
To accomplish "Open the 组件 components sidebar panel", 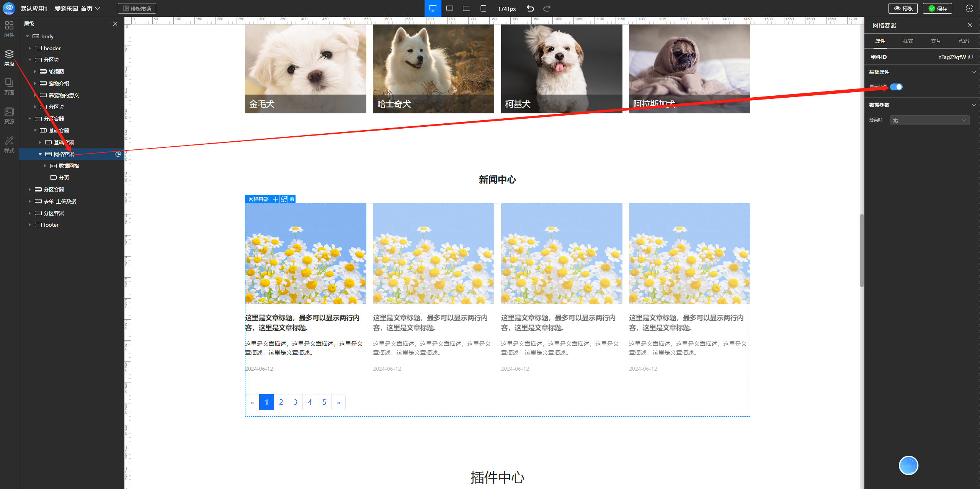I will coord(9,29).
